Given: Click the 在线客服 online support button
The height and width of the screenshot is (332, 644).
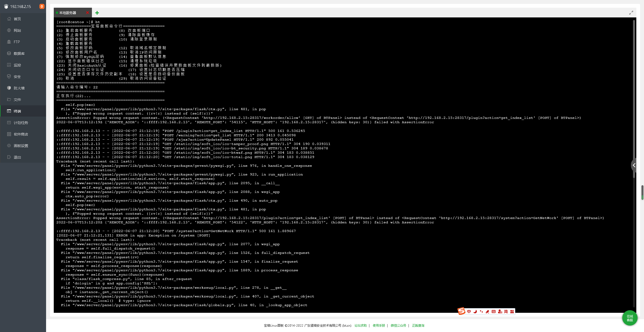Looking at the screenshot, I should [x=630, y=318].
